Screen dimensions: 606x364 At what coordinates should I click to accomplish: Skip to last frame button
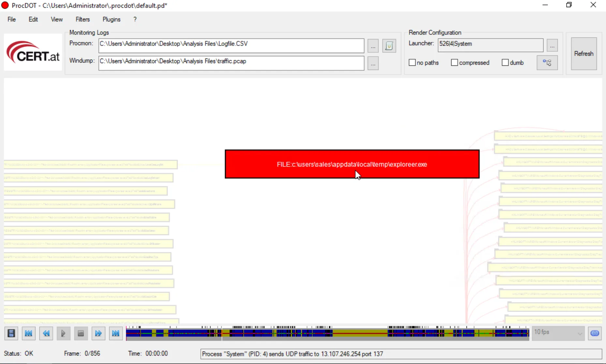(116, 333)
